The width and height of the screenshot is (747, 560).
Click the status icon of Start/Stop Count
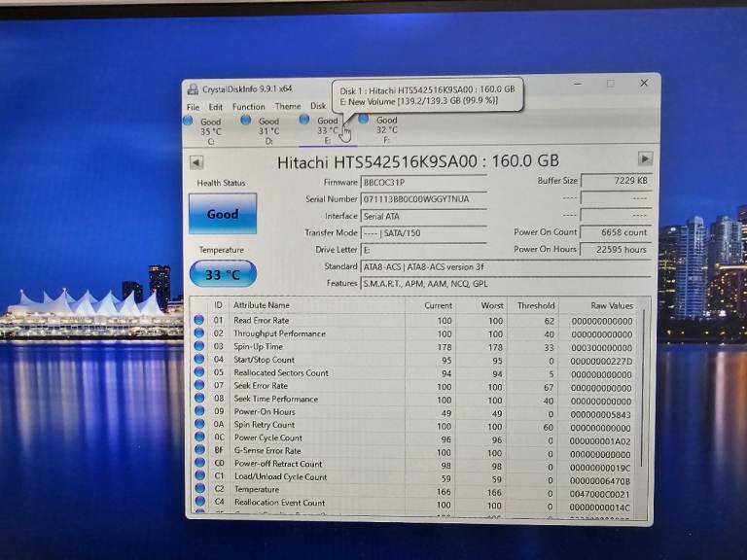tap(199, 359)
